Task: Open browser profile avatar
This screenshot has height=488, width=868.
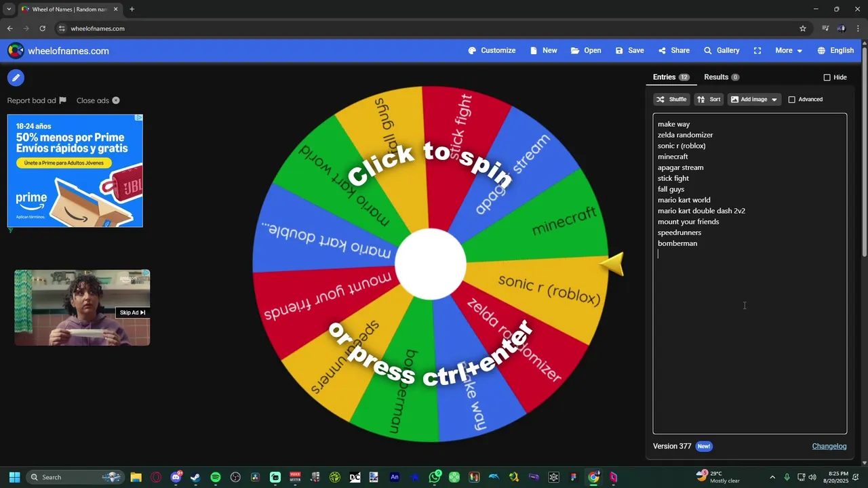Action: point(842,28)
